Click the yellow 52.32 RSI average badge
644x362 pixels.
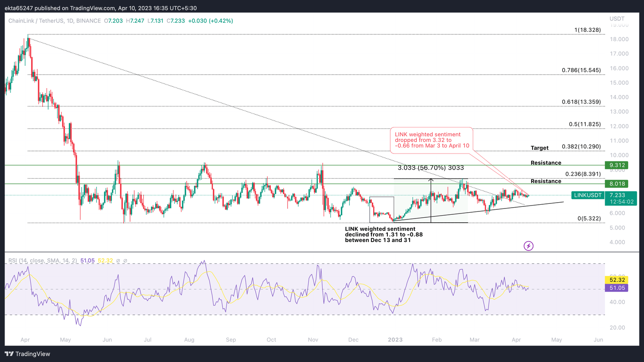coord(617,280)
